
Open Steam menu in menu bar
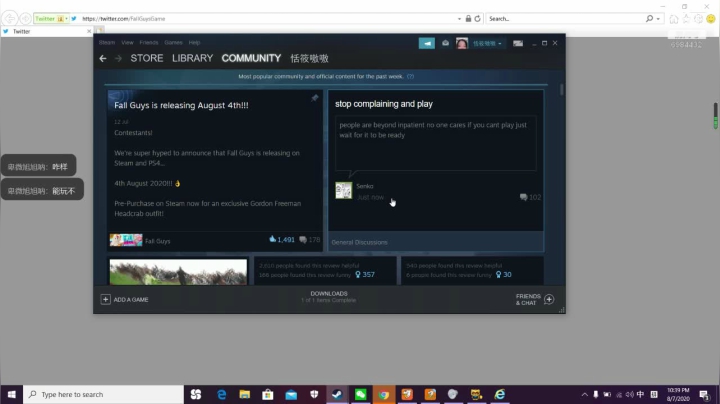coord(107,43)
